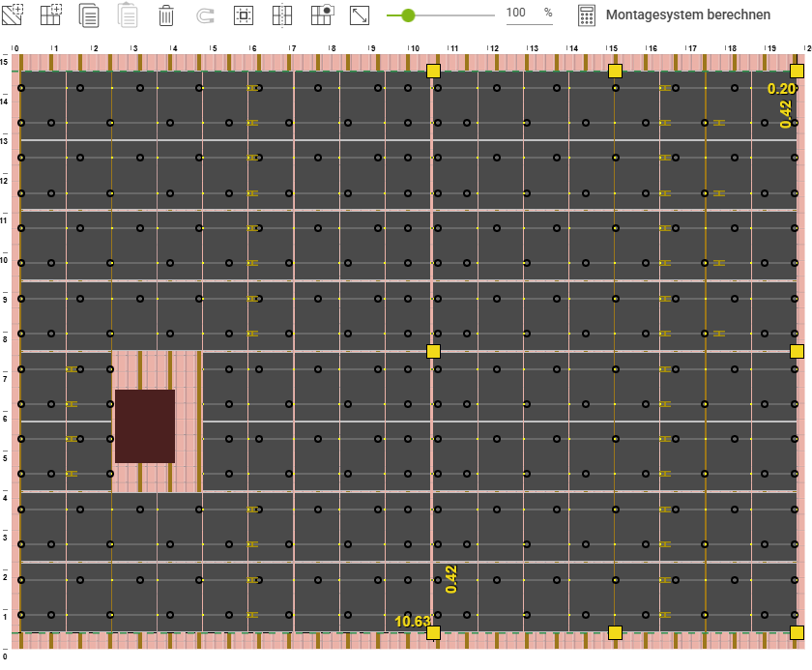Click the bottom-right corner yellow handle

(797, 632)
